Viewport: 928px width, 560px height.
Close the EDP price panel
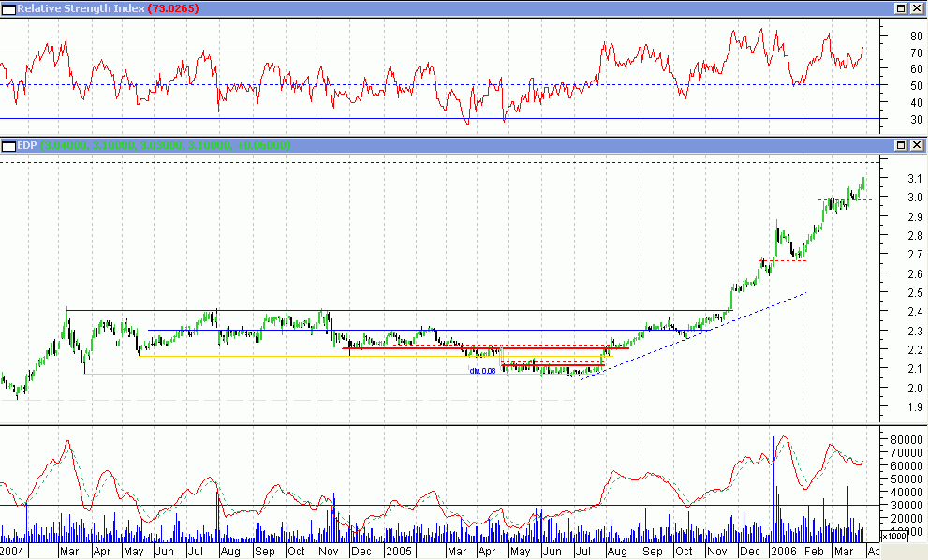pos(916,145)
